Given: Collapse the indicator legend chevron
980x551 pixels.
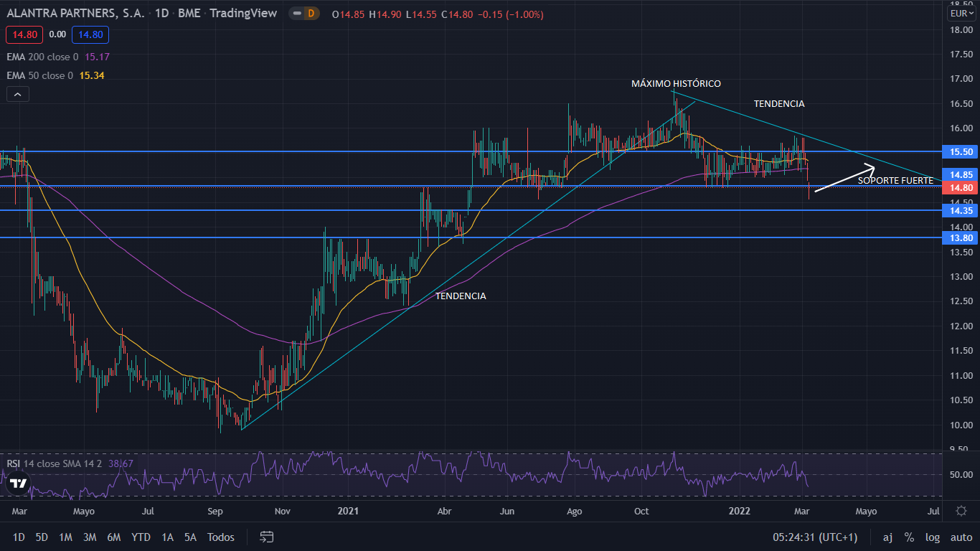Looking at the screenshot, I should coord(18,94).
